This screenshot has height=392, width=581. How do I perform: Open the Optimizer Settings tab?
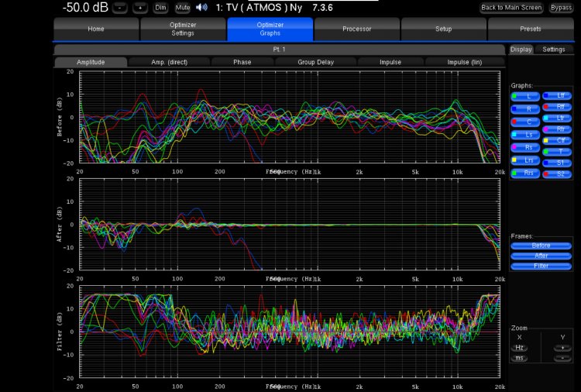click(x=183, y=29)
